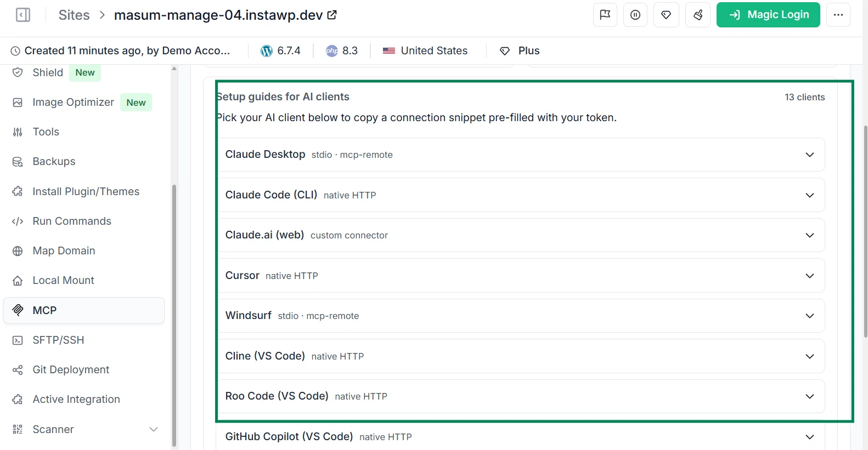Click the "13 clients" count text
This screenshot has width=868, height=450.
point(805,97)
